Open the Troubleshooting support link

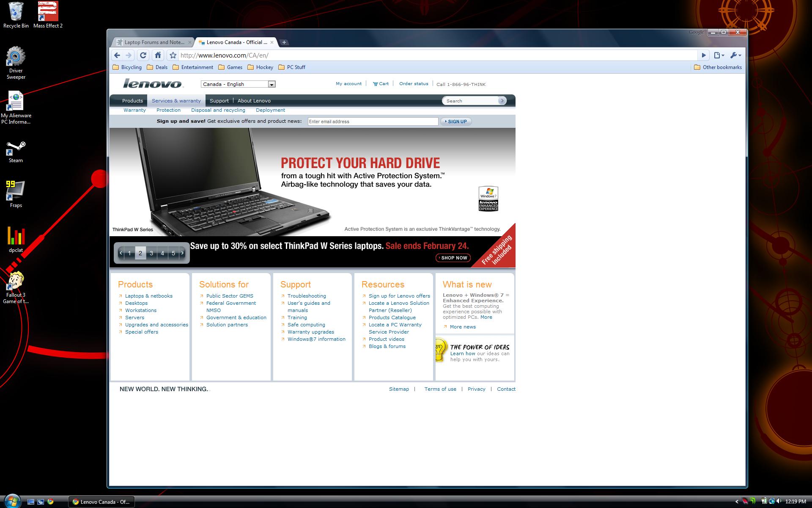(307, 296)
